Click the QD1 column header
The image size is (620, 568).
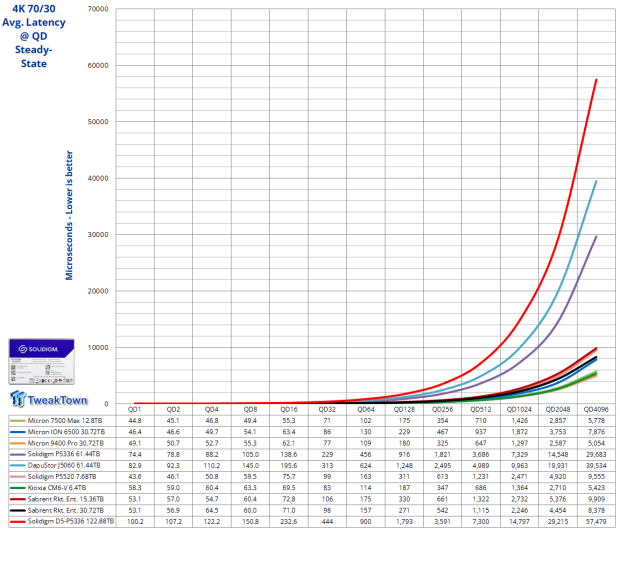point(134,409)
